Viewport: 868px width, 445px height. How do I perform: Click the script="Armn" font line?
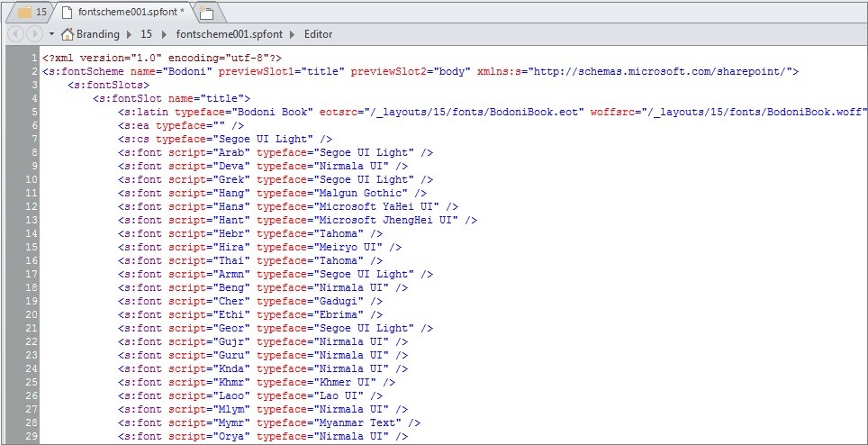276,274
